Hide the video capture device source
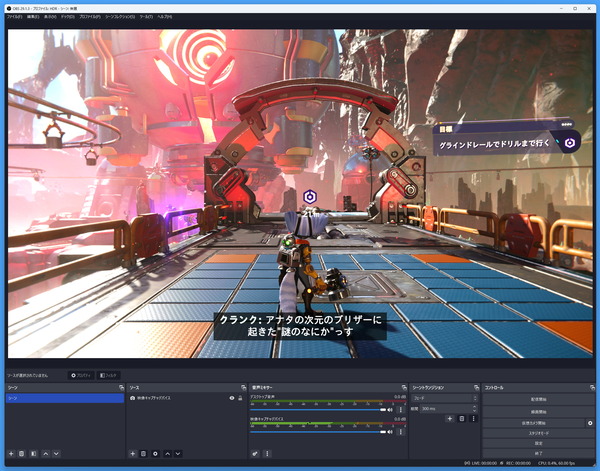The image size is (600, 471). pyautogui.click(x=232, y=398)
